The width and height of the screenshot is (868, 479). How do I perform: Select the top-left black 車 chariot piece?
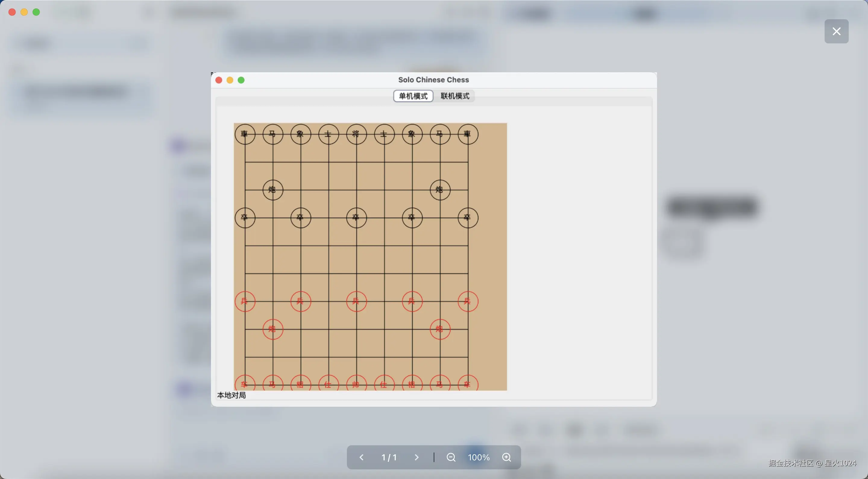pyautogui.click(x=245, y=134)
